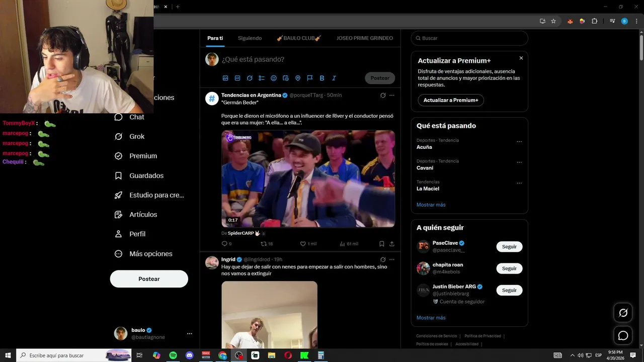This screenshot has height=362, width=644.
Task: Like the Tendencias en Argentina post
Action: click(x=308, y=244)
